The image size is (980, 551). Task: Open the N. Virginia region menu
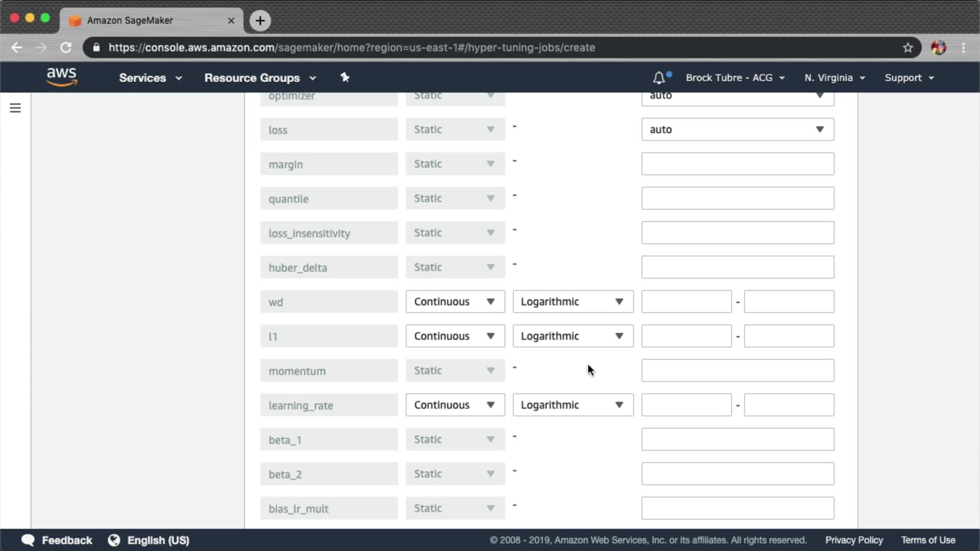835,78
